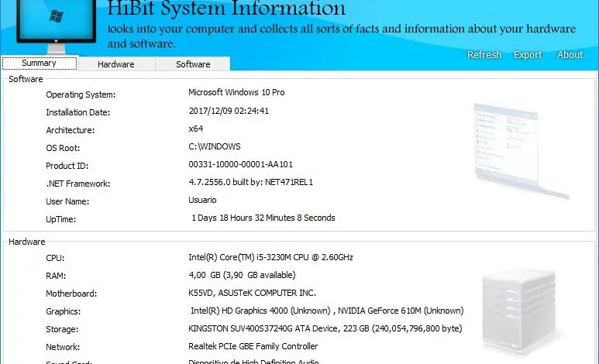This screenshot has height=364, width=599.
Task: Click the 'Operating System:' label
Action: (x=81, y=94)
